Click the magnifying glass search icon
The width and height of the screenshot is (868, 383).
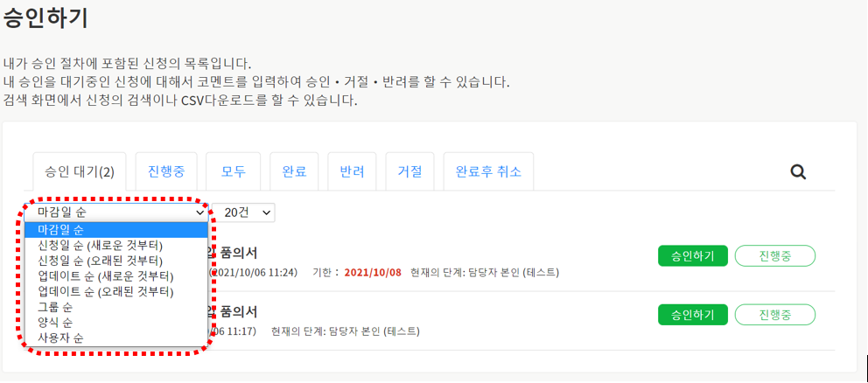click(798, 172)
